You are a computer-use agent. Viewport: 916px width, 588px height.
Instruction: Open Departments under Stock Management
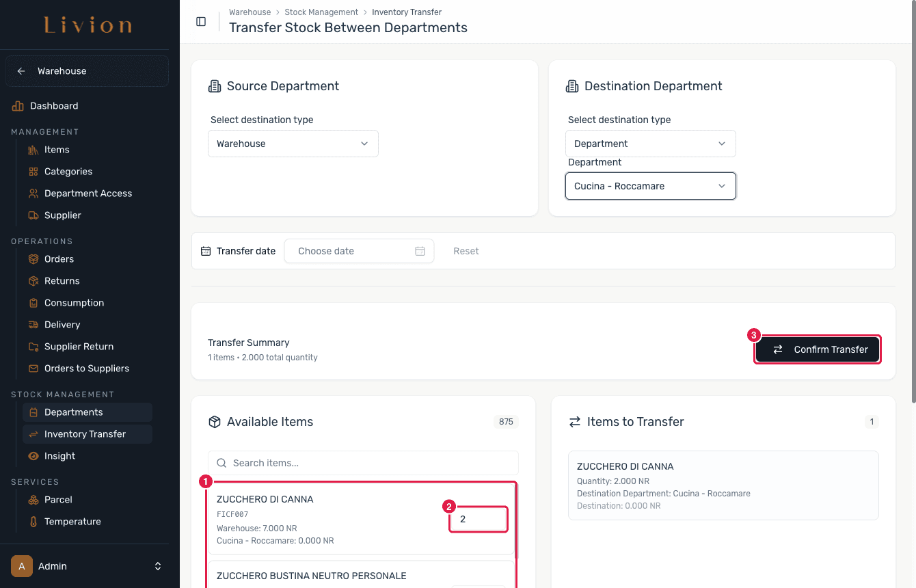87,412
